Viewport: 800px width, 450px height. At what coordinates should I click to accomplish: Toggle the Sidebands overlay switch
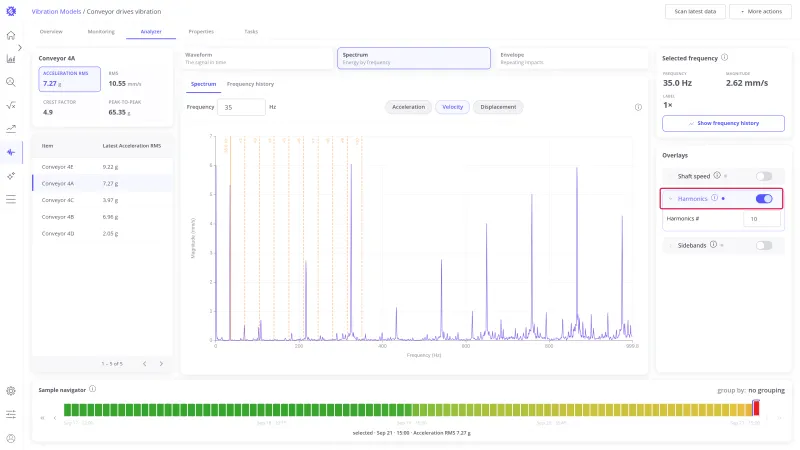[x=764, y=246]
